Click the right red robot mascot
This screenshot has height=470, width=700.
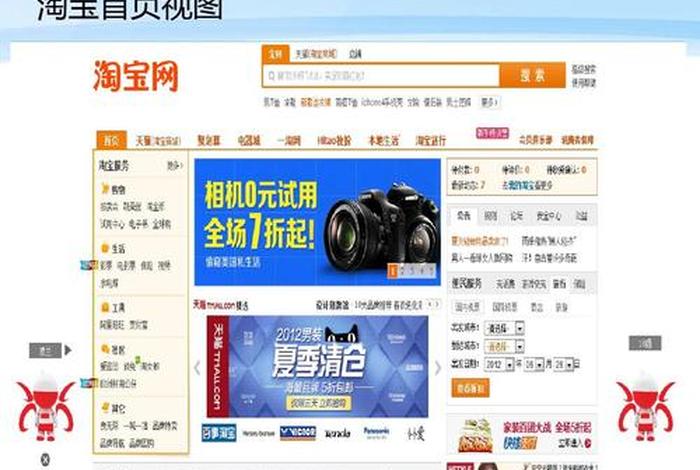pyautogui.click(x=646, y=407)
